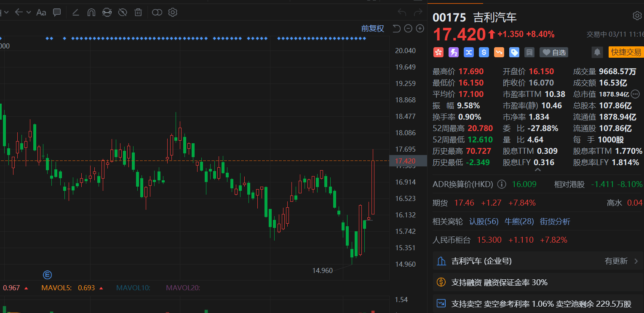Select the text annotation (Aa) tool
Viewport: 644px width, 313px height.
[x=41, y=12]
